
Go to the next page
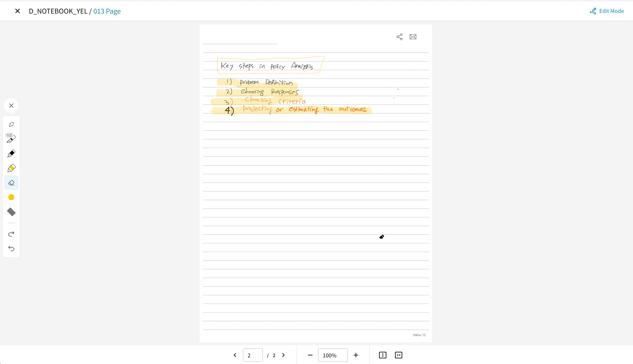pos(284,355)
